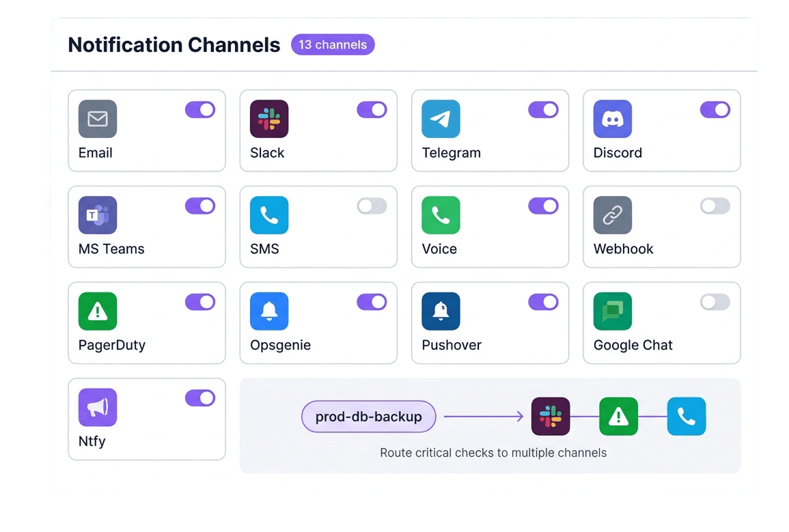Click the Pushover bell icon
Image resolution: width=789 pixels, height=532 pixels.
coord(441,311)
